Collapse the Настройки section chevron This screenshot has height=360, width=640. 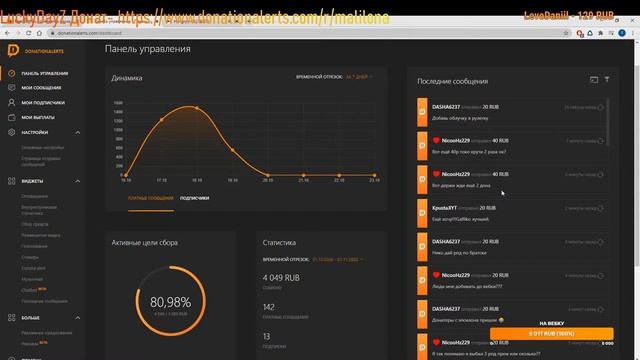[78, 132]
